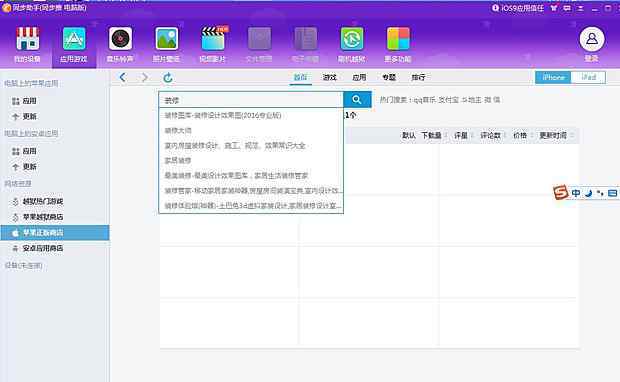Viewport: 620px width, 382px height.
Task: Open the My Device storefront icon
Action: [x=27, y=39]
